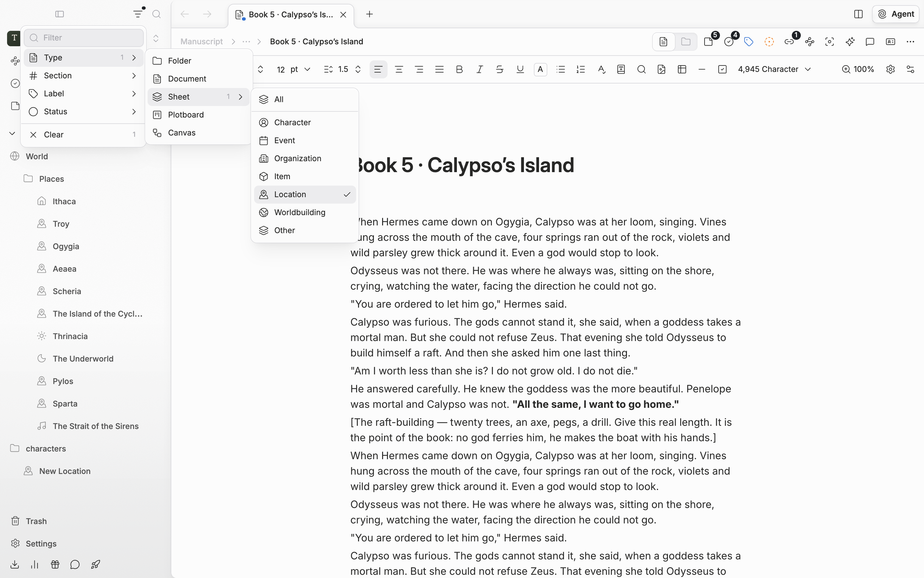Open Trash in sidebar
Viewport: 924px width, 578px height.
[x=36, y=521]
